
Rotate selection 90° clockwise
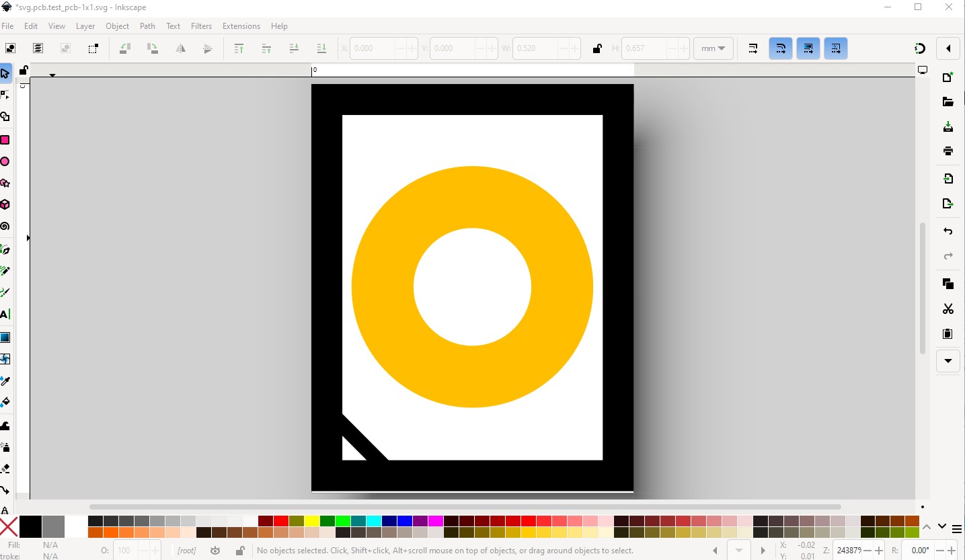tap(153, 48)
